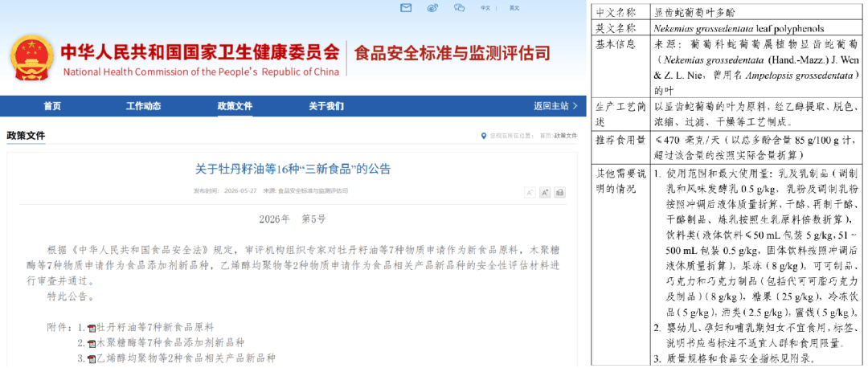Click 返回主站 link
Image resolution: width=868 pixels, height=368 pixels.
tap(551, 106)
